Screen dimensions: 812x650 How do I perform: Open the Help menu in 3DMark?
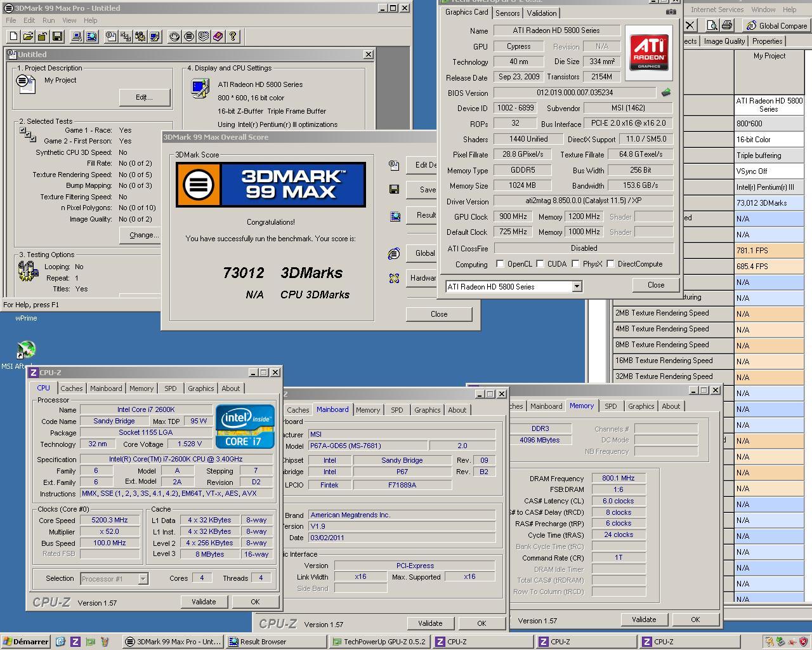click(91, 20)
